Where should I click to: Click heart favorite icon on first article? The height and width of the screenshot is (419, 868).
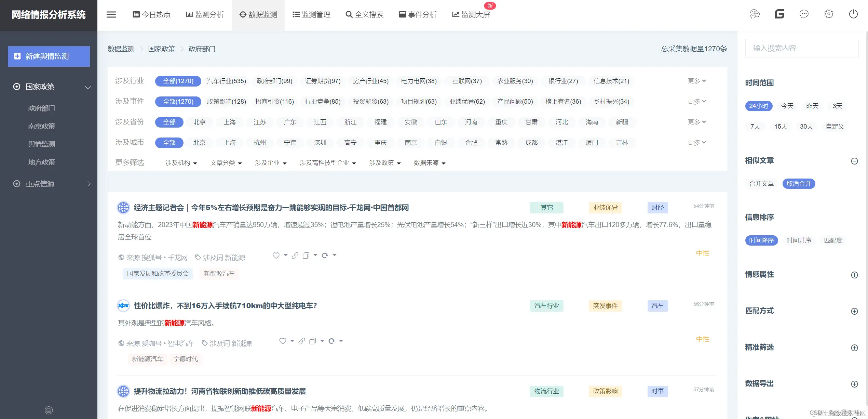click(276, 255)
